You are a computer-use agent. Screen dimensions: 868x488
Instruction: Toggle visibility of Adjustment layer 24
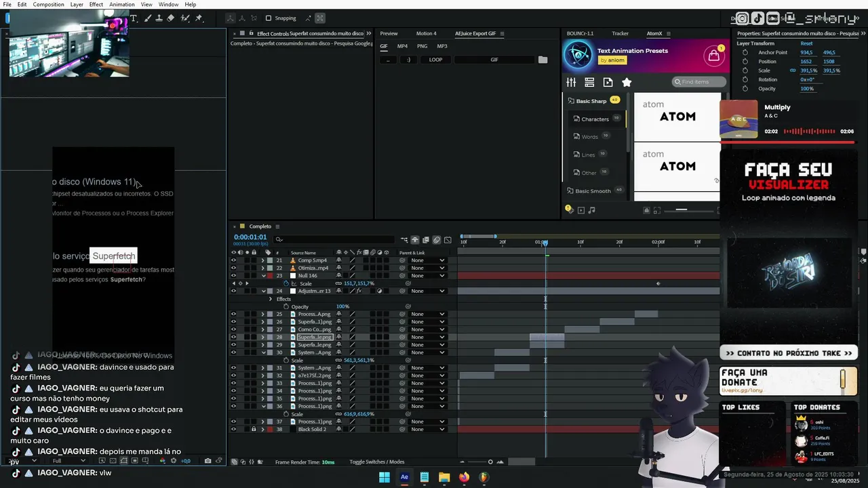233,291
